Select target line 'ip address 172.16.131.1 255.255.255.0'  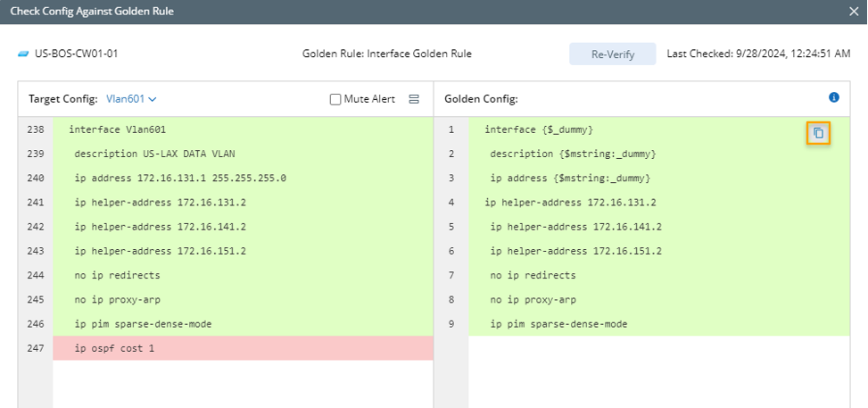point(180,178)
